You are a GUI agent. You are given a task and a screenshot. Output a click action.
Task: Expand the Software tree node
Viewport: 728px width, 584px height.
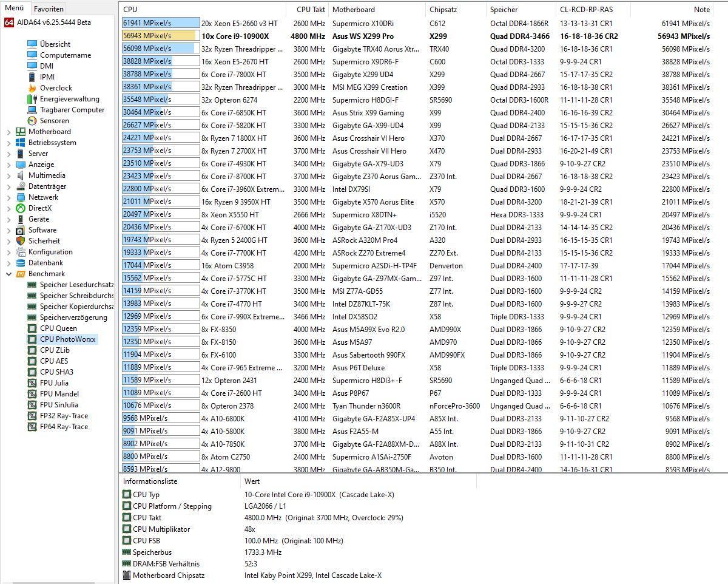coord(9,230)
